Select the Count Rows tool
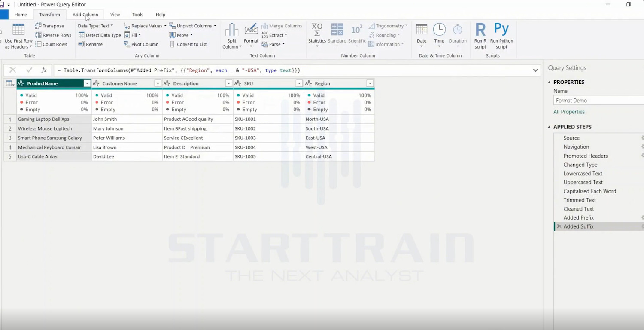Viewport: 644px width, 330px height. pos(51,44)
